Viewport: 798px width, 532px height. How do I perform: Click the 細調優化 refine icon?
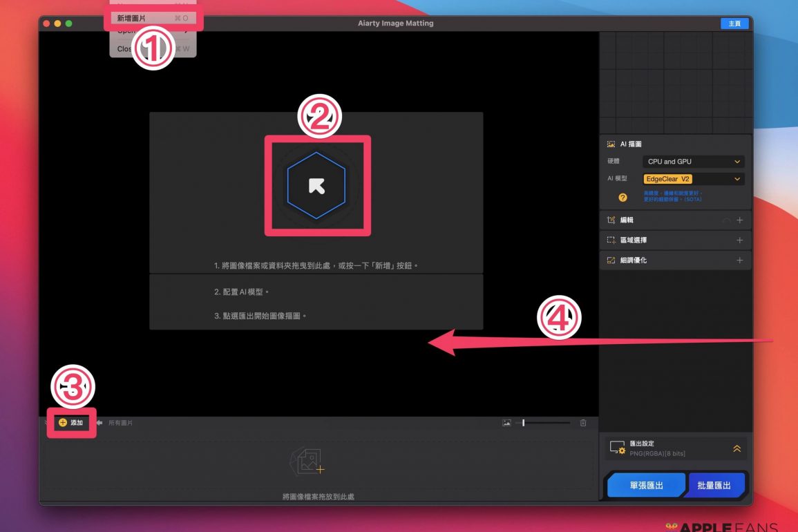(611, 260)
